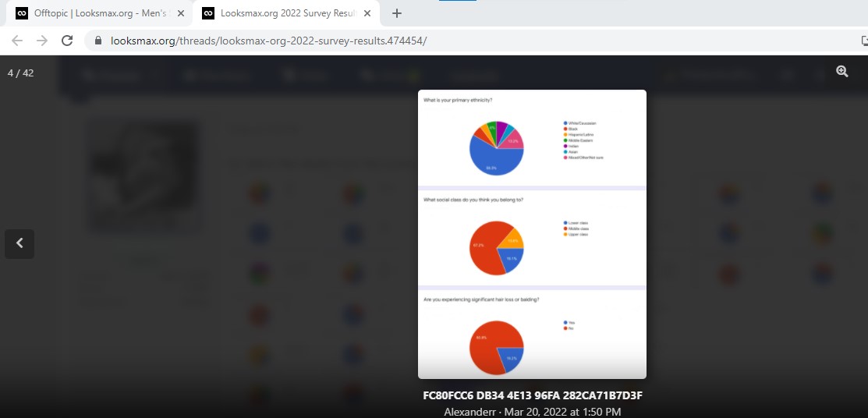Click the padlock site info icon

98,41
